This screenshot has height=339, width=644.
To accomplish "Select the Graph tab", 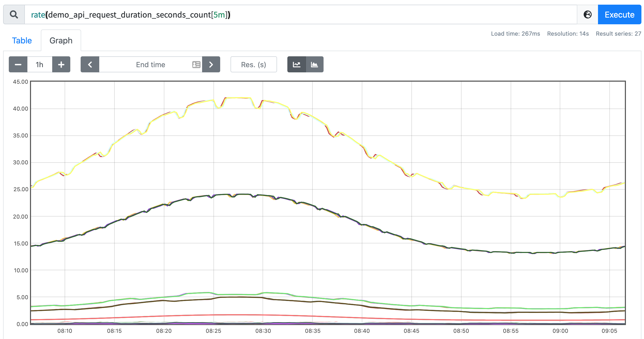I will click(61, 41).
